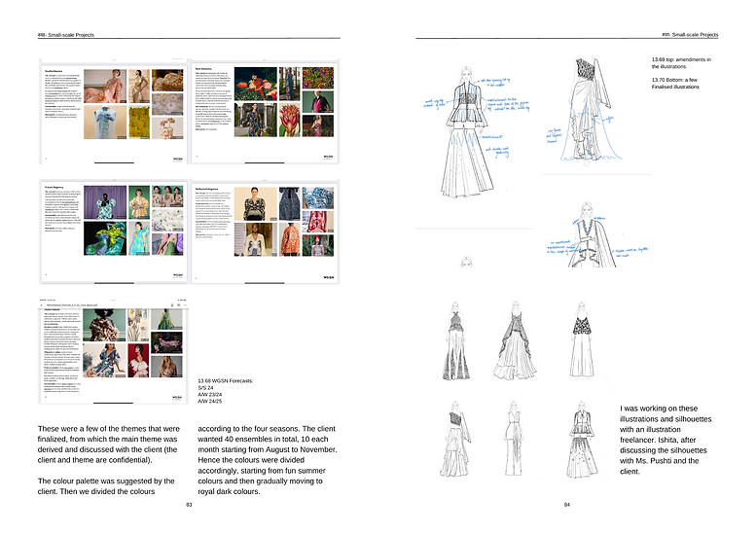Image resolution: width=756 pixels, height=534 pixels.
Task: Select the yellow flower fabric image
Action: [x=139, y=122]
